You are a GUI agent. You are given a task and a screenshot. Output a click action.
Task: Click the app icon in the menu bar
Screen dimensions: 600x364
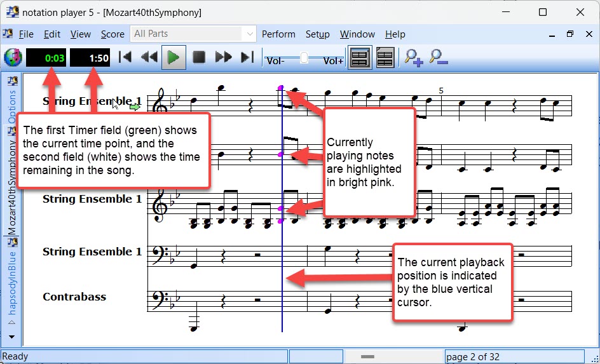tap(8, 34)
